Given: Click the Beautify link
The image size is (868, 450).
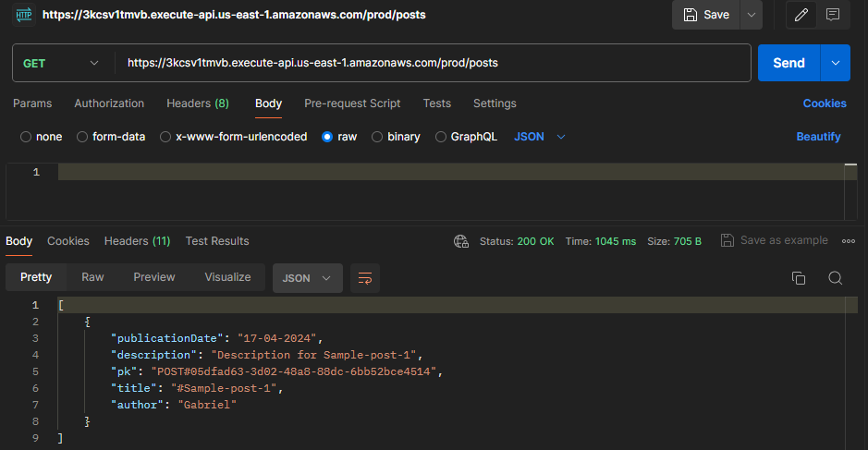Looking at the screenshot, I should point(818,137).
